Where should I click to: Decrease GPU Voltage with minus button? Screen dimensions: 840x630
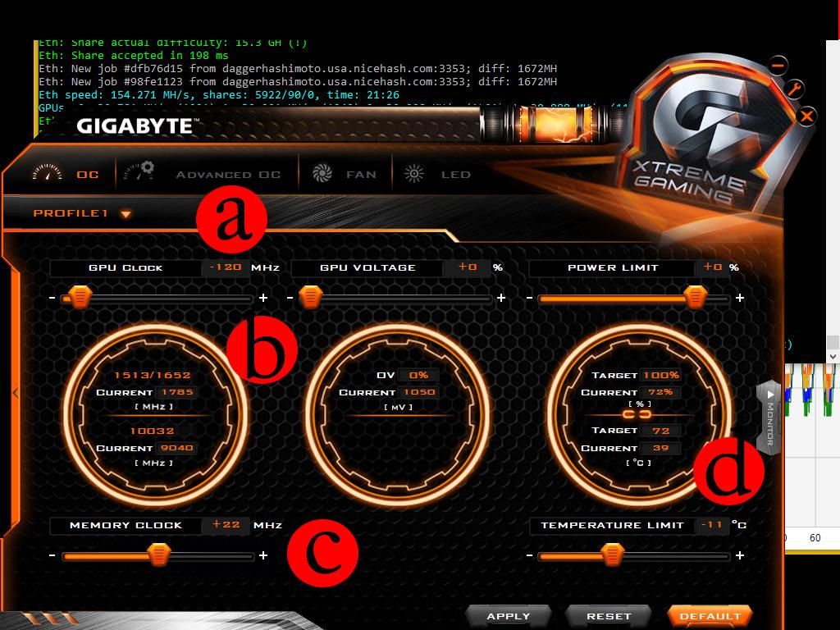[290, 298]
